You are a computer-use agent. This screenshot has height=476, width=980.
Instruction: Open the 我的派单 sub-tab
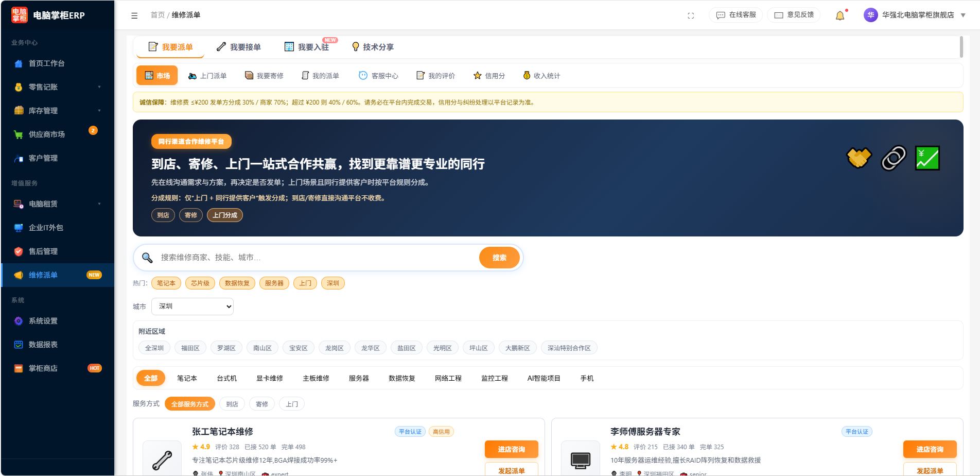point(320,76)
